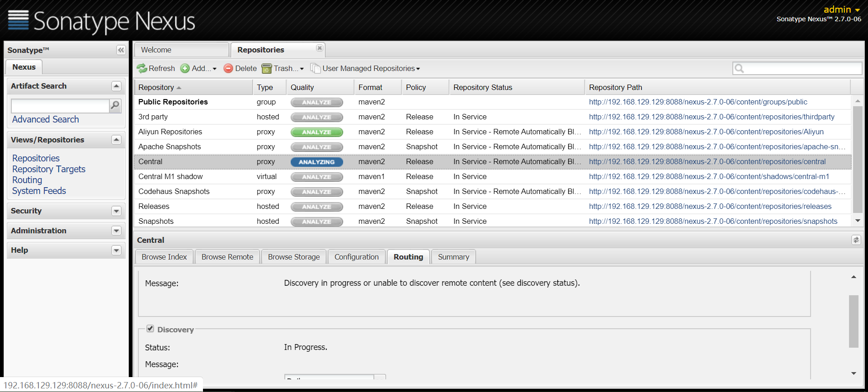
Task: Open the Nexus sidebar tab
Action: [x=24, y=67]
